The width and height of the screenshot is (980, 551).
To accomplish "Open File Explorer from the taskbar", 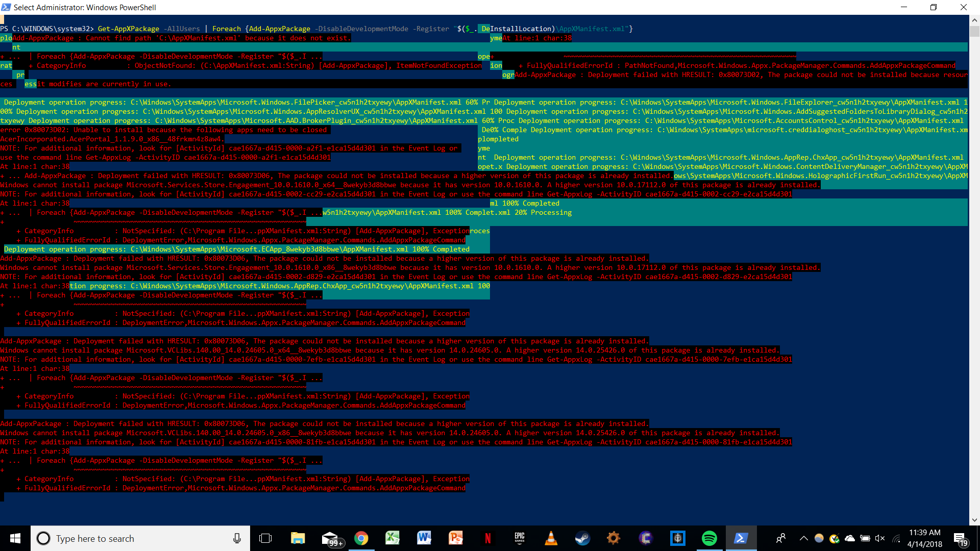I will (x=298, y=538).
